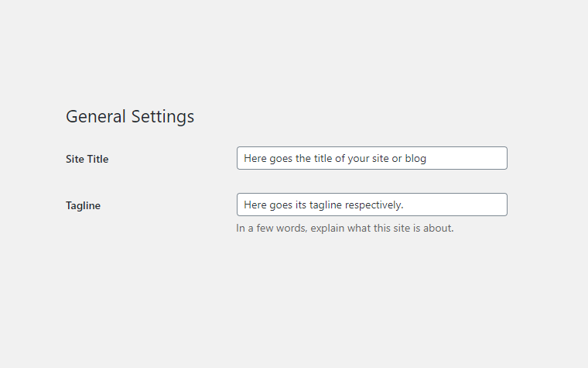Click the tagline description text below the field
Image resolution: width=588 pixels, height=368 pixels.
coord(344,228)
